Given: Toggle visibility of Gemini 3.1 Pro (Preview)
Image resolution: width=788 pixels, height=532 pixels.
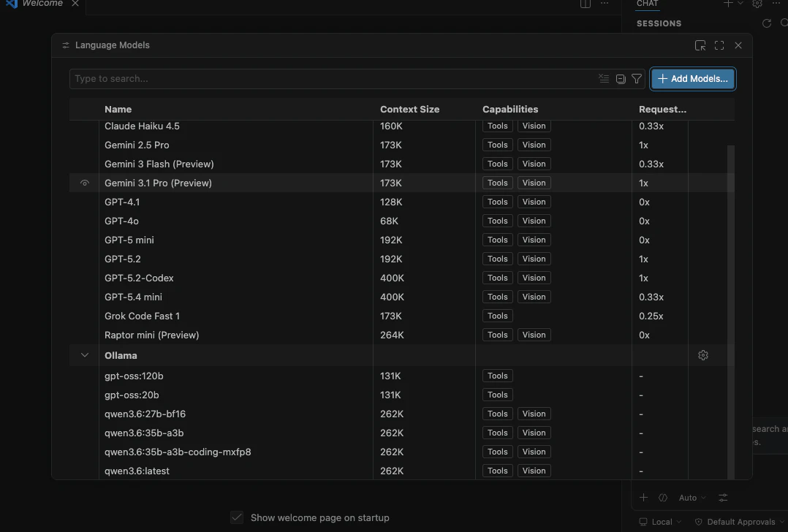Looking at the screenshot, I should coord(85,183).
